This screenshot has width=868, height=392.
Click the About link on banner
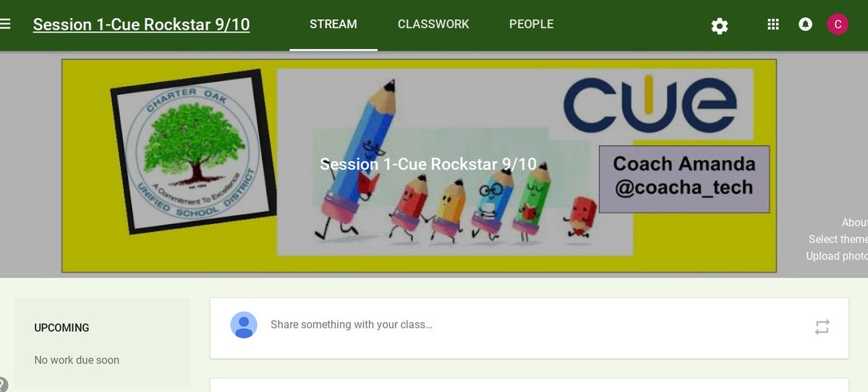[x=854, y=223]
